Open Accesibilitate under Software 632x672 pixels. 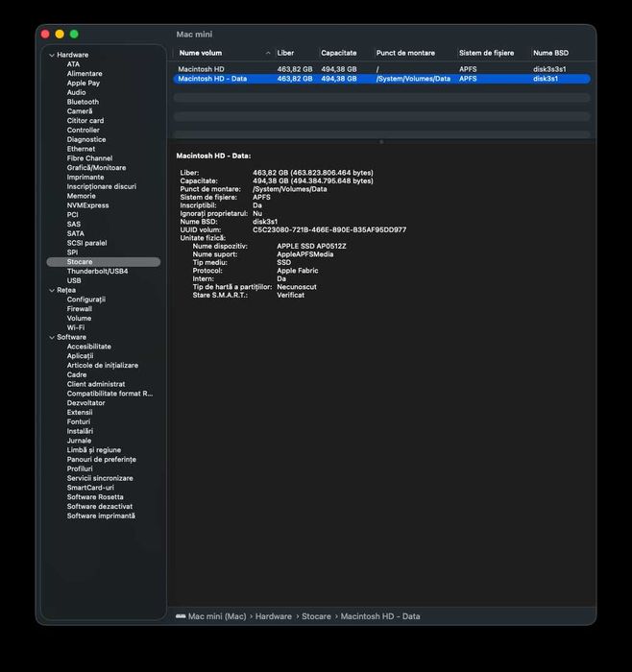pyautogui.click(x=88, y=348)
